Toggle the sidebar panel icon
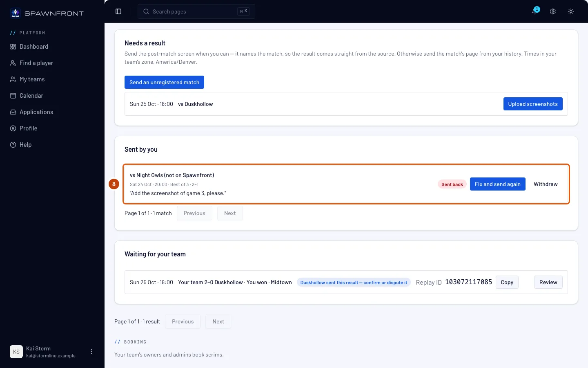Viewport: 588px width, 368px height. [x=118, y=11]
